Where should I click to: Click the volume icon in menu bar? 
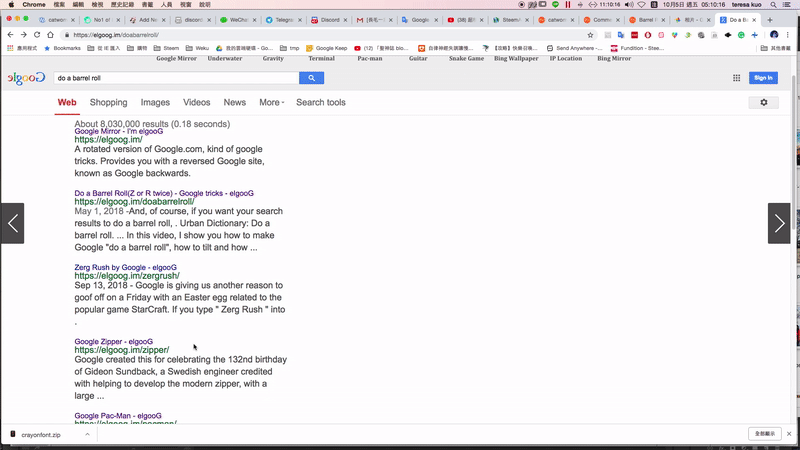(x=629, y=5)
